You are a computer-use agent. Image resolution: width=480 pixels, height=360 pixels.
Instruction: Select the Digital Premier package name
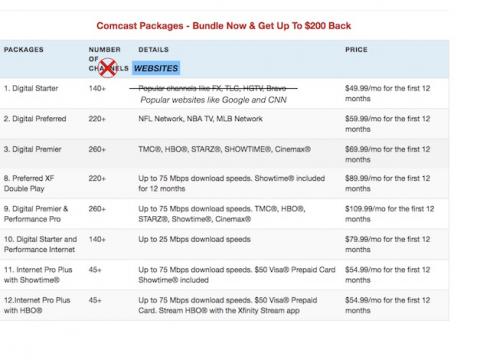point(33,149)
